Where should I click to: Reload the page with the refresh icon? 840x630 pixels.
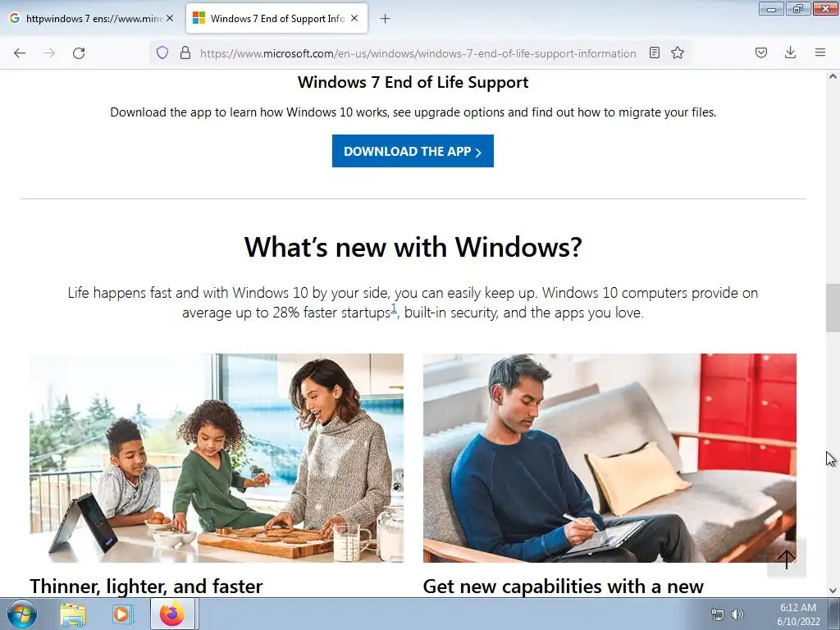pyautogui.click(x=79, y=53)
